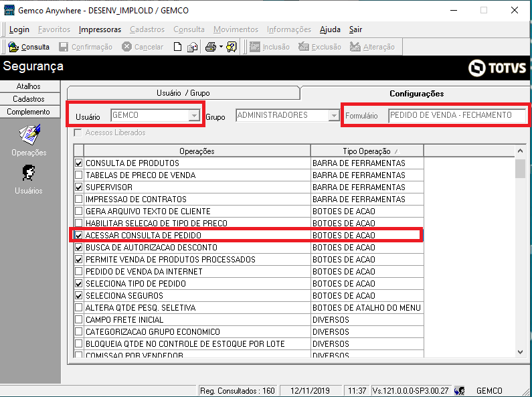This screenshot has width=532, height=397.
Task: Click the Atalhos sidebar button
Action: [x=30, y=86]
